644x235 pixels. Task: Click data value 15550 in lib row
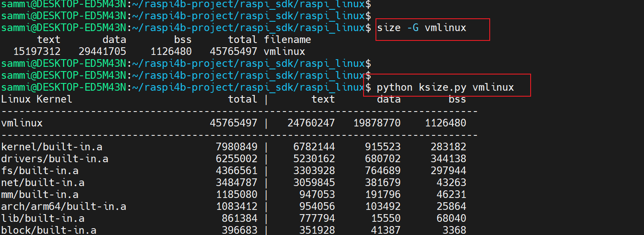pos(386,219)
